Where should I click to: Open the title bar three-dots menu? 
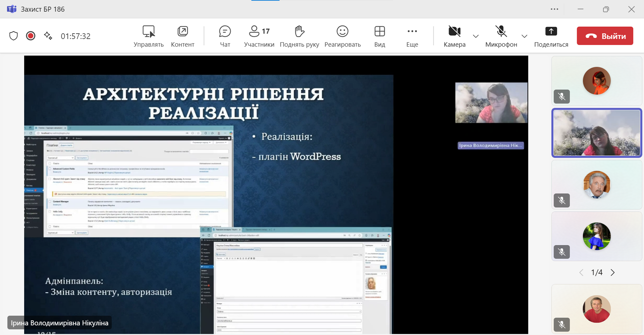tap(554, 9)
